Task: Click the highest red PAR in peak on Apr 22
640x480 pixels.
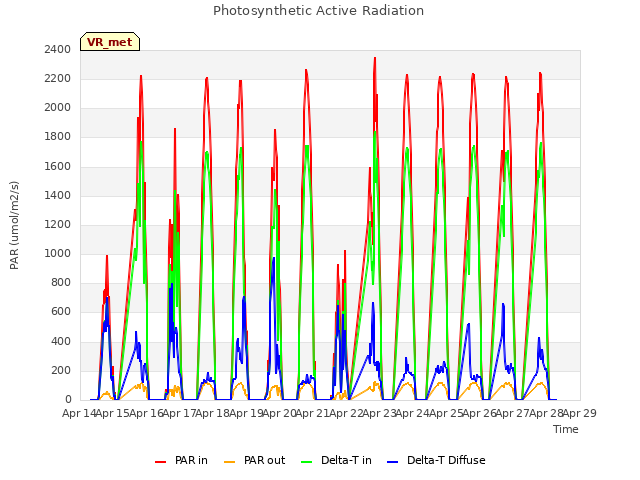Action: [375, 58]
